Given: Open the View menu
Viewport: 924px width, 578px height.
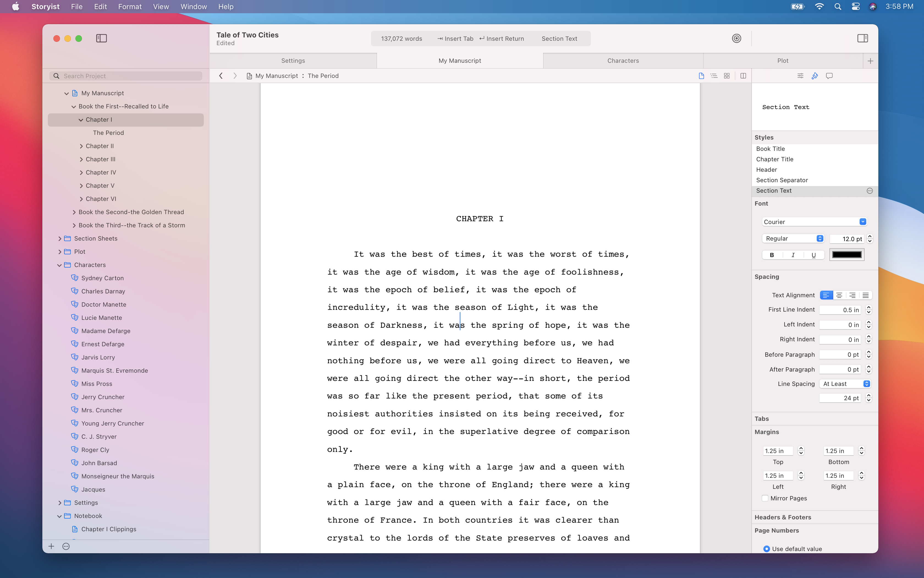Looking at the screenshot, I should (x=161, y=7).
